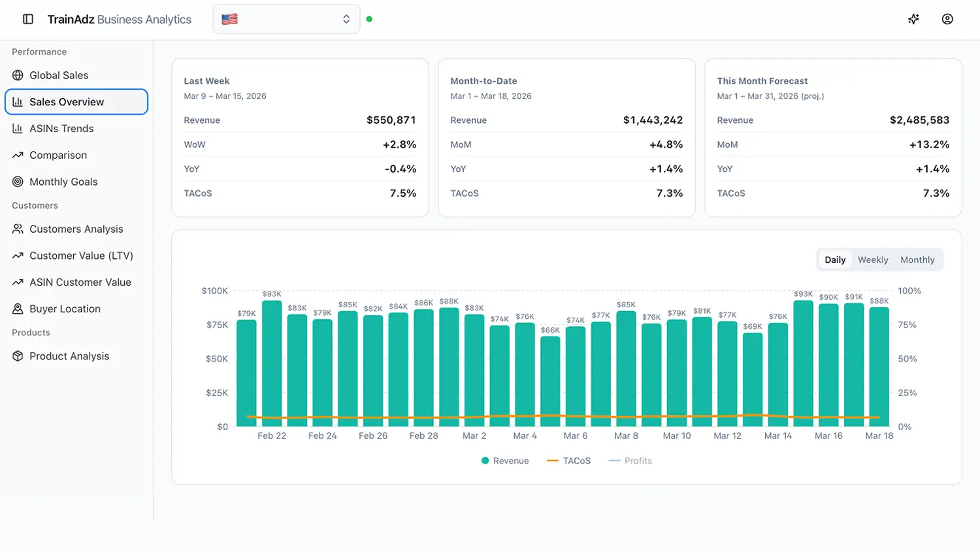Open the ASIN Customer Value view
The image size is (980, 553).
(80, 282)
